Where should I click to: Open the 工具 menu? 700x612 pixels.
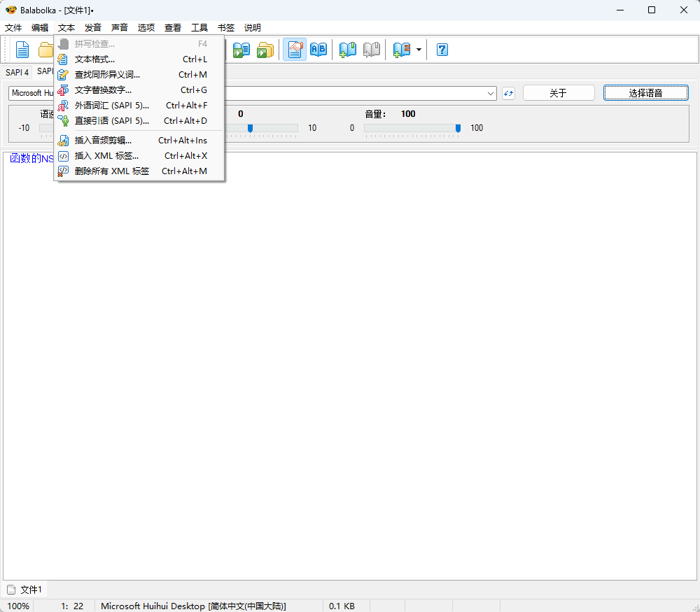[x=199, y=28]
